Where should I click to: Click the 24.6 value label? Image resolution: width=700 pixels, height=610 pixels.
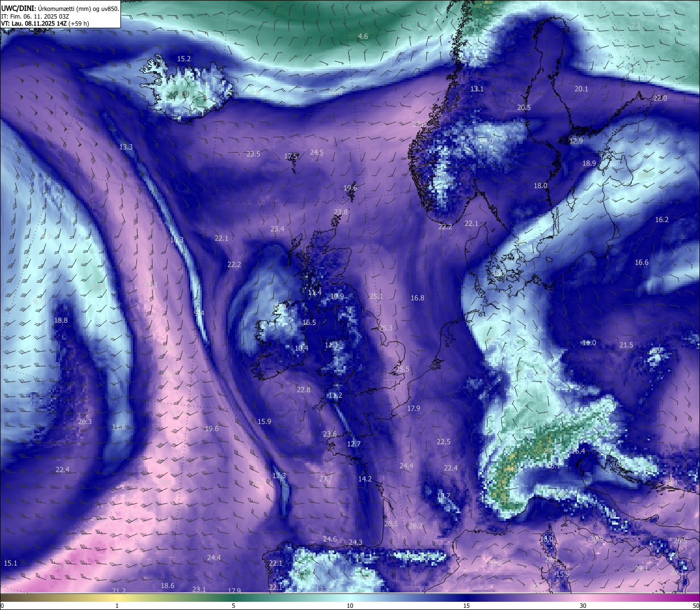(x=330, y=539)
